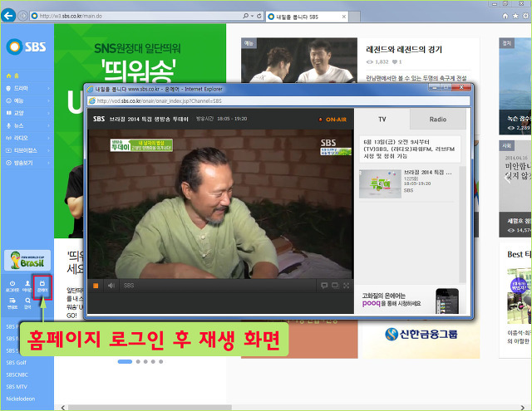Click the search magnifier in the address bar
Viewport: 532px width, 411px height.
click(246, 16)
